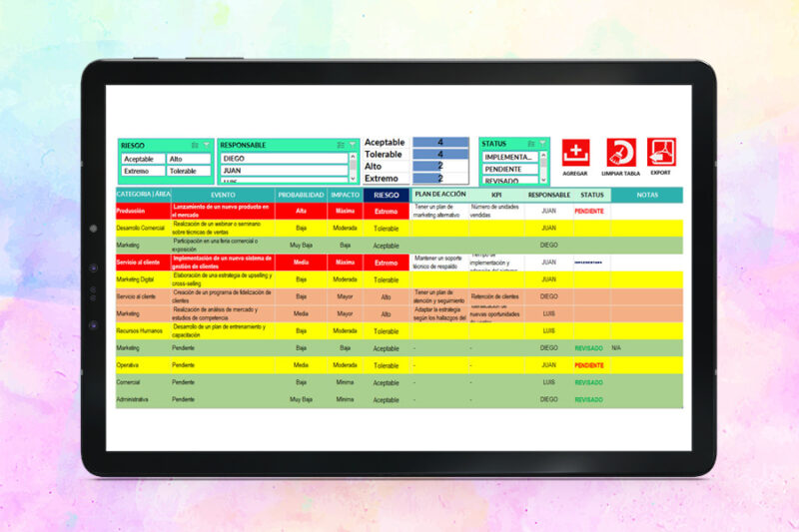This screenshot has width=799, height=532.
Task: Select Tolerable risk cell in Recursos Humanos row
Action: pyautogui.click(x=387, y=331)
